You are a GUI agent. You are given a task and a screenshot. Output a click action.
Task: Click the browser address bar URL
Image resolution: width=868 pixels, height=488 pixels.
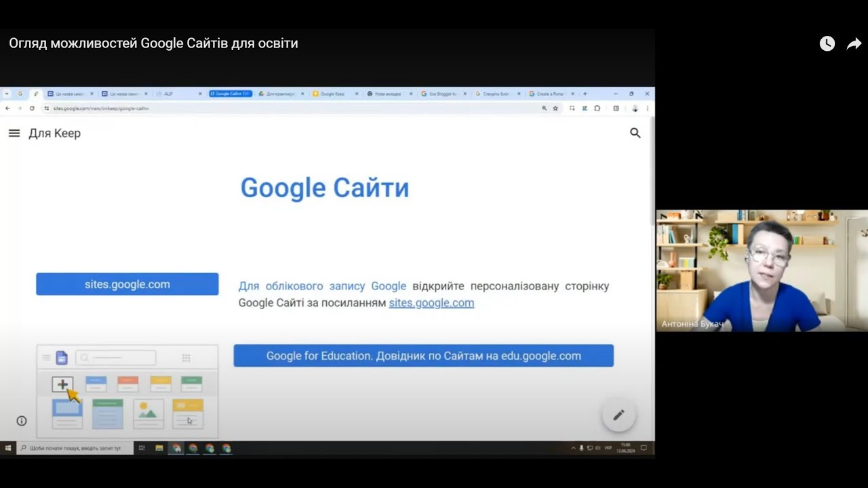pos(101,108)
